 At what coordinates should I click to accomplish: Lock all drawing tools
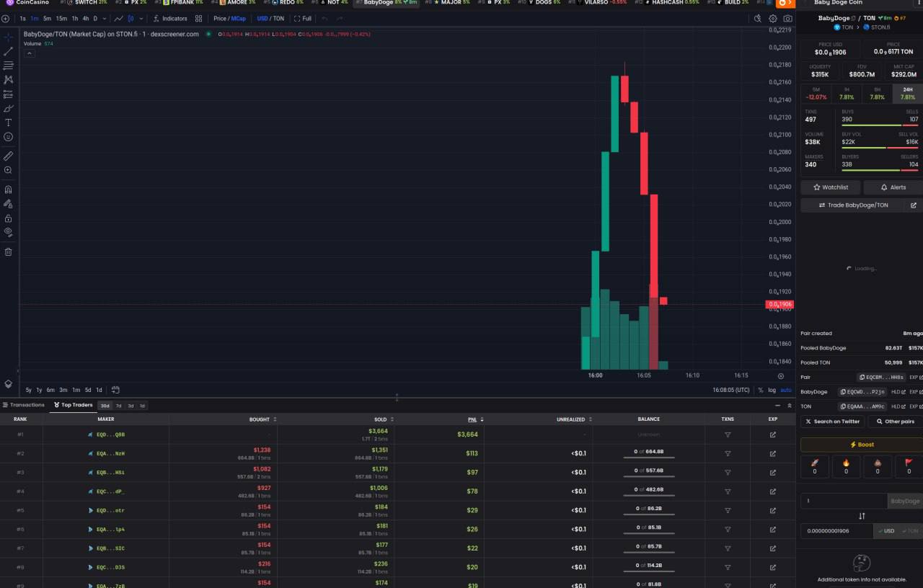(x=8, y=218)
